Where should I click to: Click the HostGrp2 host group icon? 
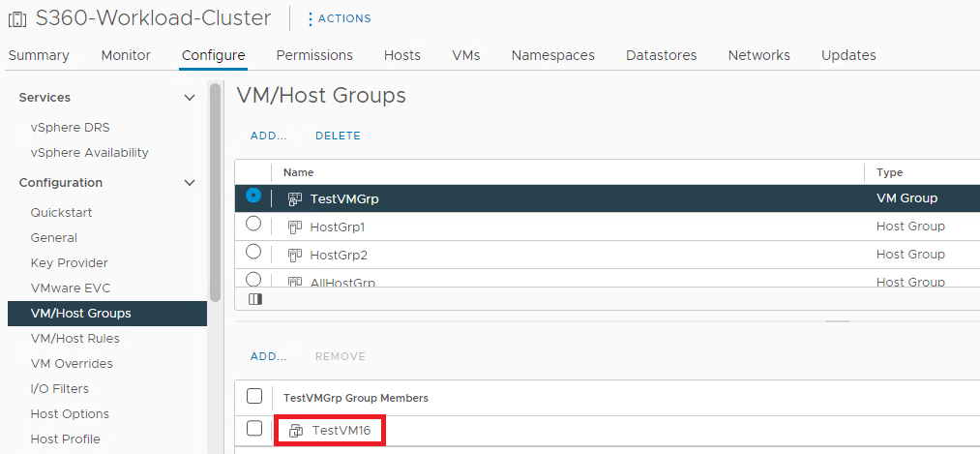pyautogui.click(x=295, y=256)
